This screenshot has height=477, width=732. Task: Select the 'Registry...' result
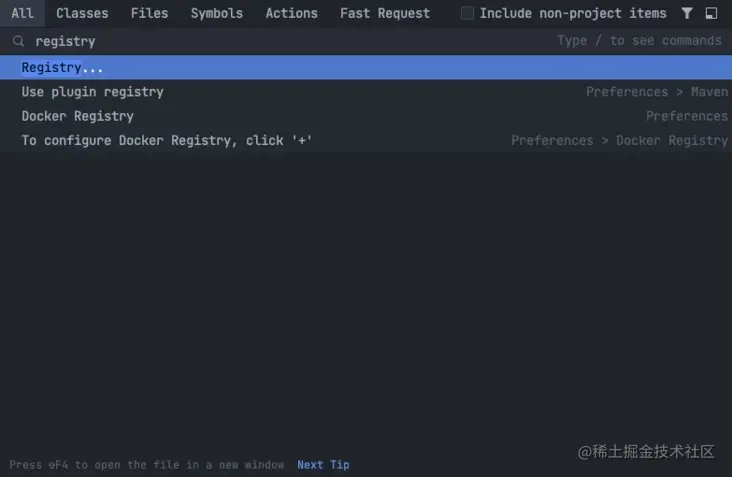click(x=62, y=68)
